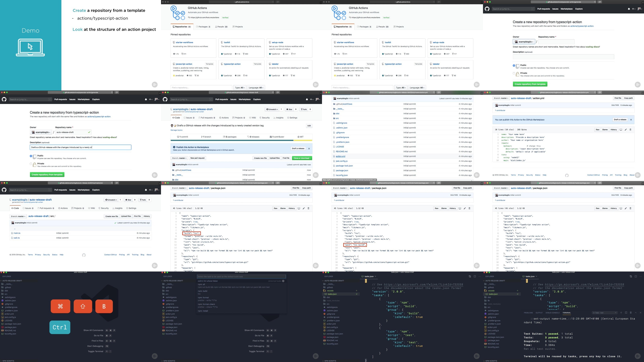Viewport: 644px width, 362px height.
Task: Open plus create-new menu on filled repository form page
Action: (151, 99)
